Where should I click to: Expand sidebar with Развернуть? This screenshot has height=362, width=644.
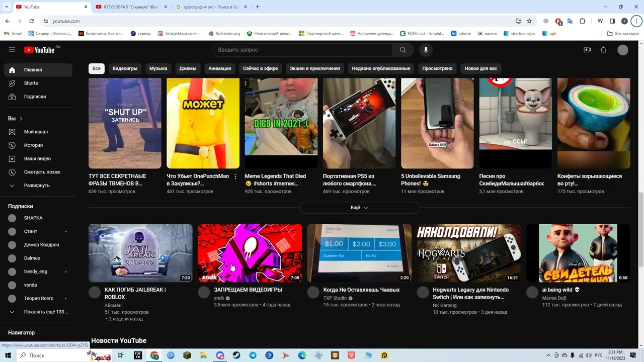pos(38,186)
